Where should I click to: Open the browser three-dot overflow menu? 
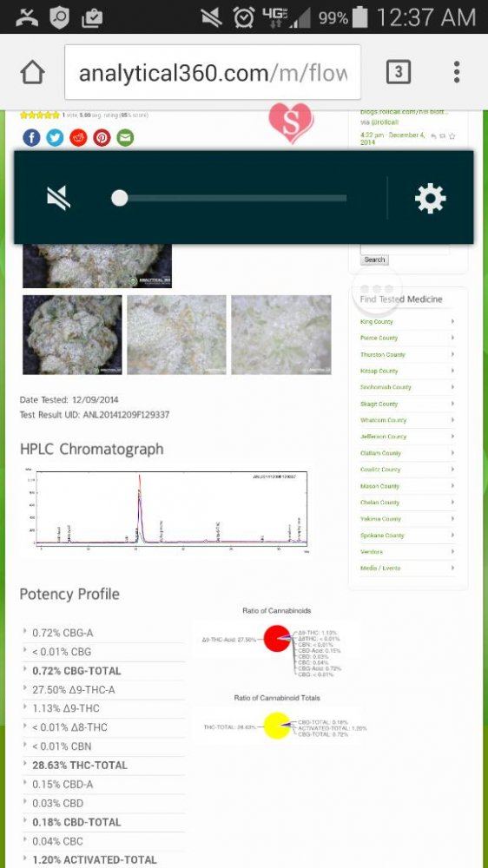pyautogui.click(x=457, y=72)
